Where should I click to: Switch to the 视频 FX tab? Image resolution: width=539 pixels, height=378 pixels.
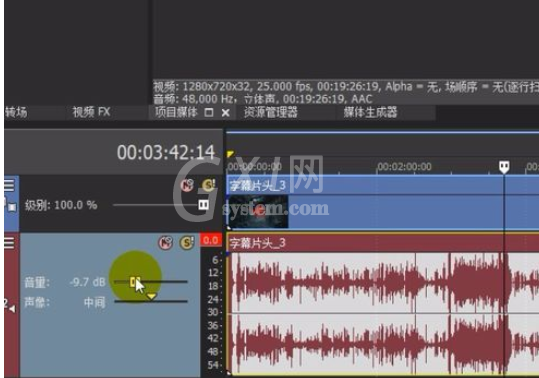click(91, 112)
